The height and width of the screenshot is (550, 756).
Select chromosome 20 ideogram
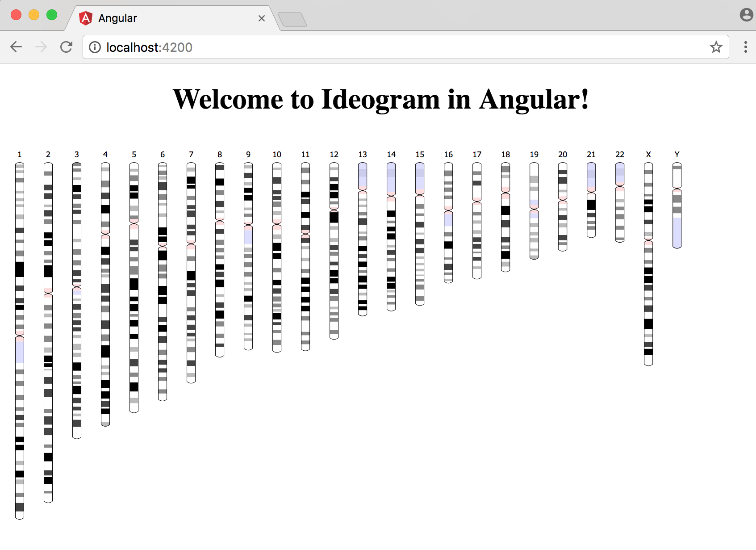(x=563, y=206)
